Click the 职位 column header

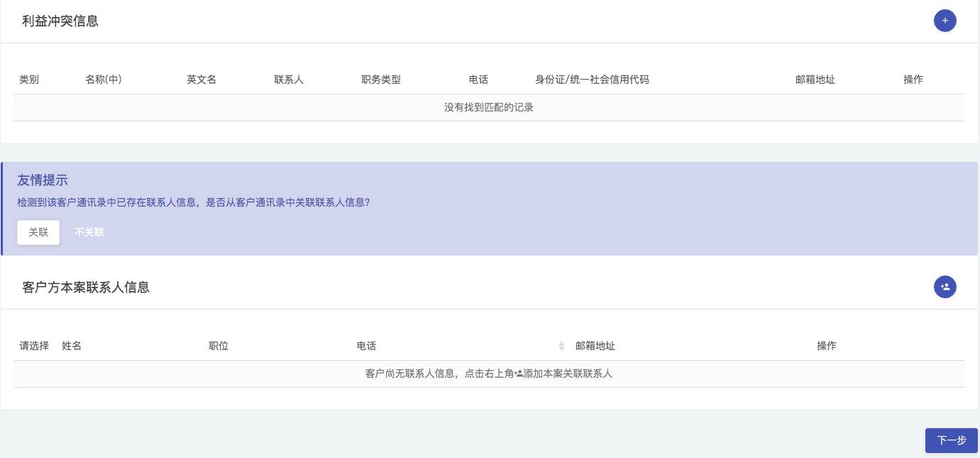point(219,346)
